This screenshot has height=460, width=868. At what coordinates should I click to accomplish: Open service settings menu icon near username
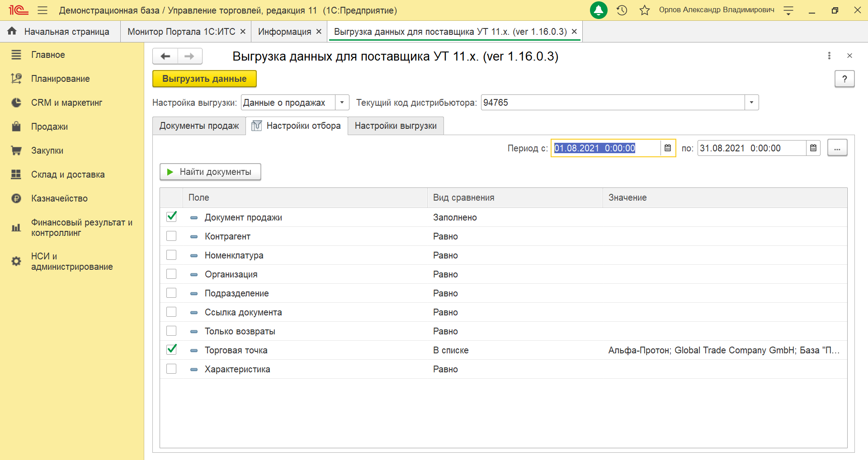(x=788, y=10)
